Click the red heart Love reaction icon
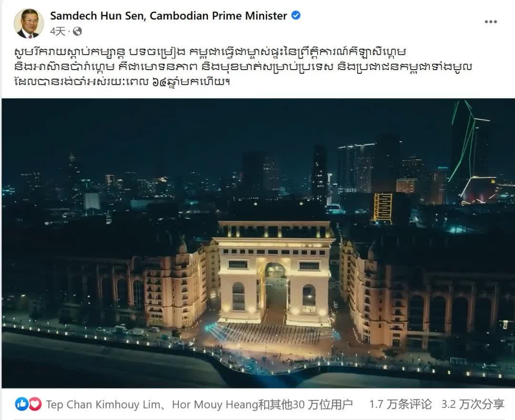Screen dimensions: 515x420 (x=35, y=404)
